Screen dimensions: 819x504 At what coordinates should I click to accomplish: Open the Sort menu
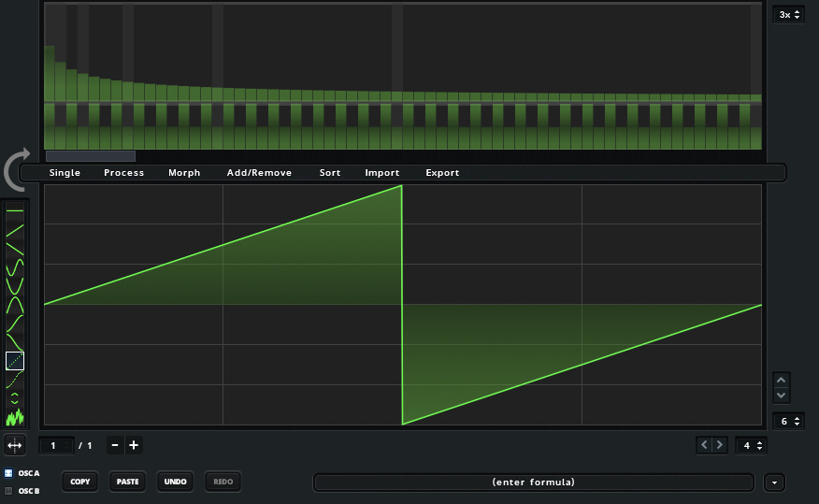tap(330, 173)
